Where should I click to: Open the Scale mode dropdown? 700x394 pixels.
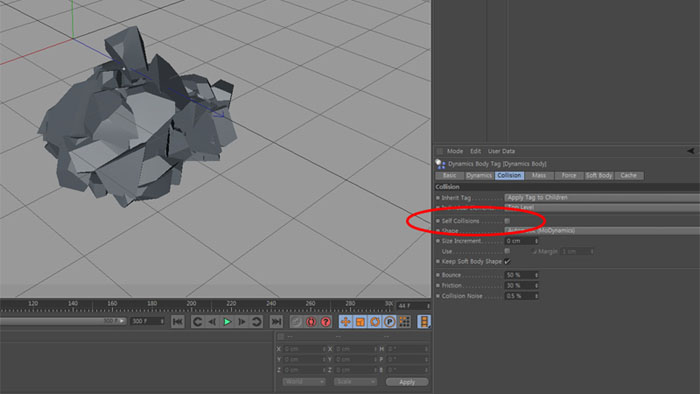(x=354, y=382)
